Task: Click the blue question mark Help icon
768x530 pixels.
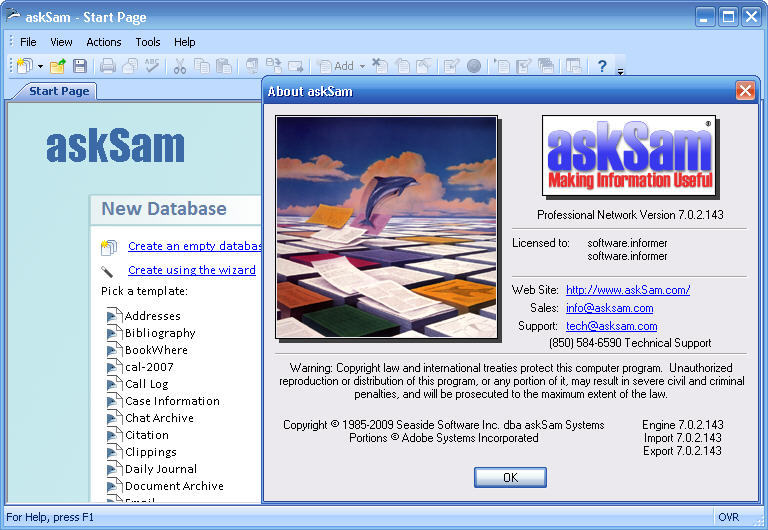Action: pos(602,66)
